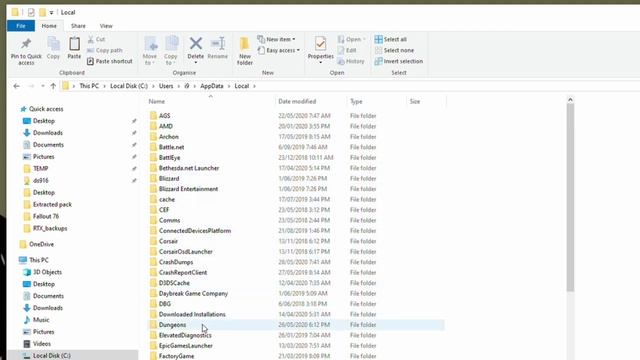Select the AGS folder
Image resolution: width=640 pixels, height=360 pixels.
(164, 116)
